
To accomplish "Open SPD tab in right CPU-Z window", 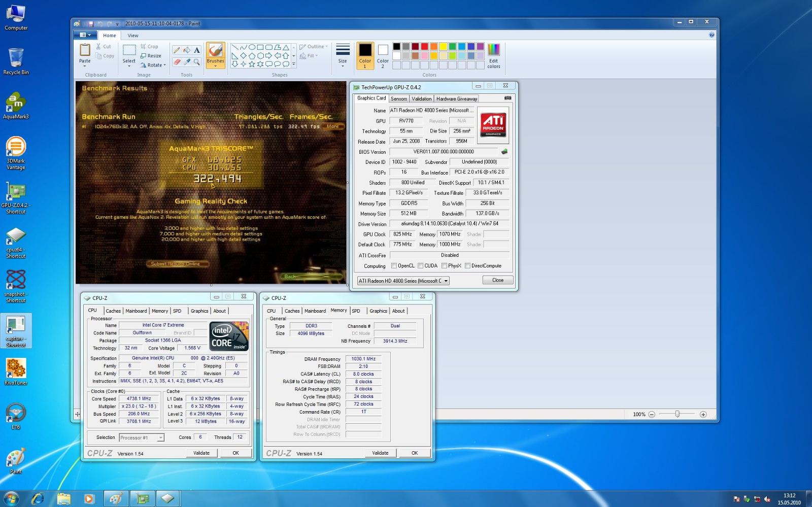I will point(356,311).
